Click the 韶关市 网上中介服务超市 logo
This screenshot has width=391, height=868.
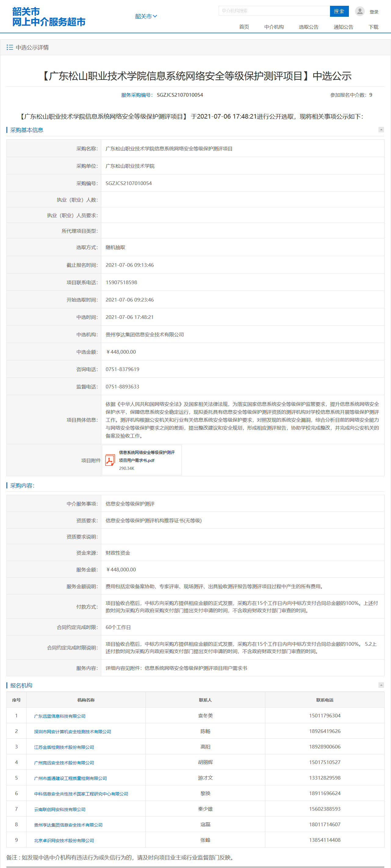[48, 17]
